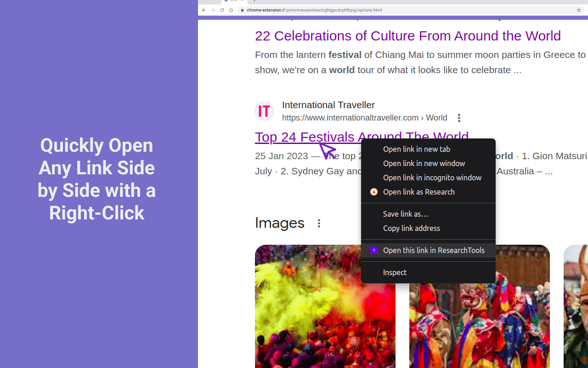Choose Copy link address from the menu
The width and height of the screenshot is (588, 368).
pyautogui.click(x=411, y=228)
